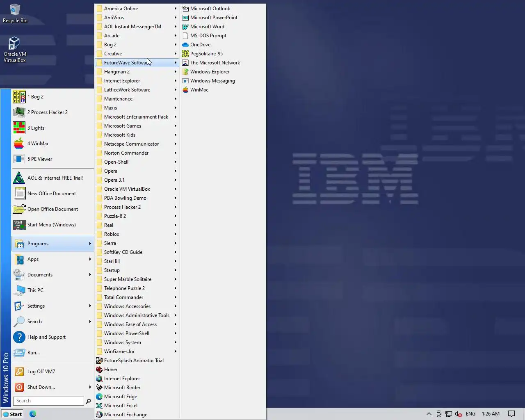The image size is (525, 420).
Task: Expand the Netscape Communicator folder
Action: [x=137, y=144]
